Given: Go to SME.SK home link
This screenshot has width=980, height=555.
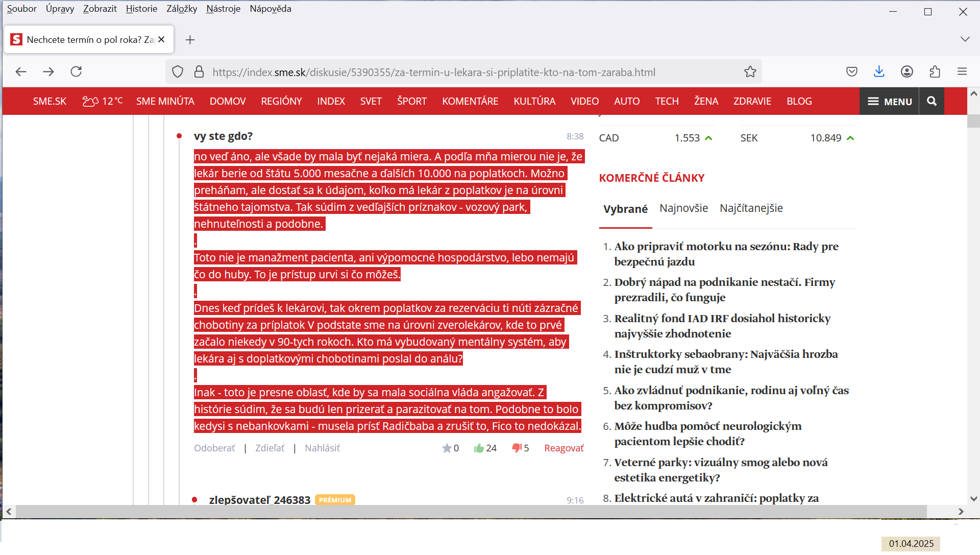Looking at the screenshot, I should coord(50,101).
